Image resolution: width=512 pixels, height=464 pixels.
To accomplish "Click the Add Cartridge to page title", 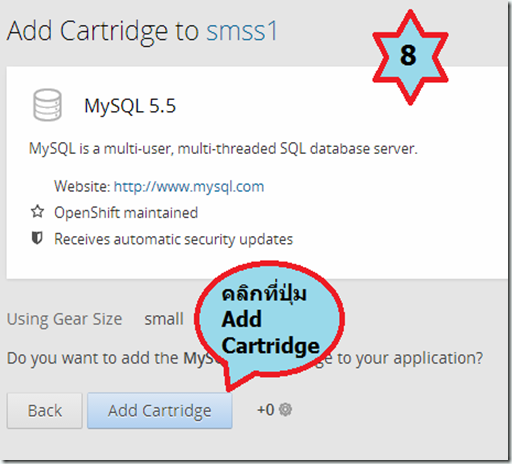I will [x=103, y=31].
